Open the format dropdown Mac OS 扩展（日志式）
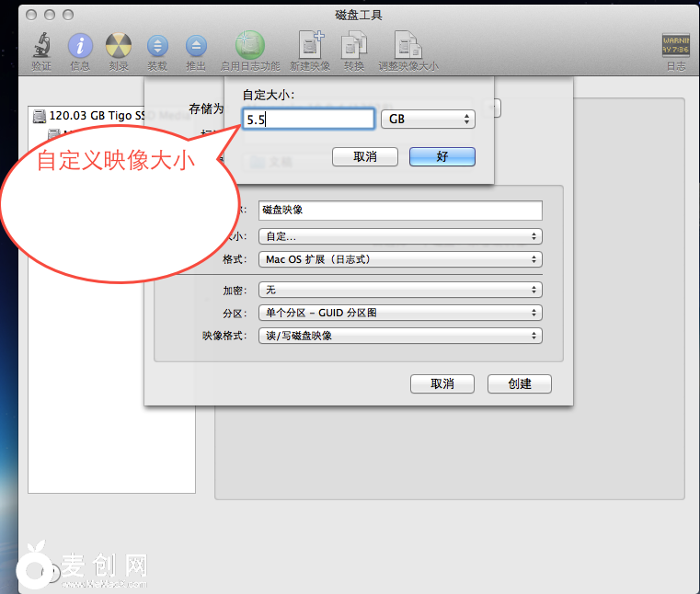 coord(400,259)
